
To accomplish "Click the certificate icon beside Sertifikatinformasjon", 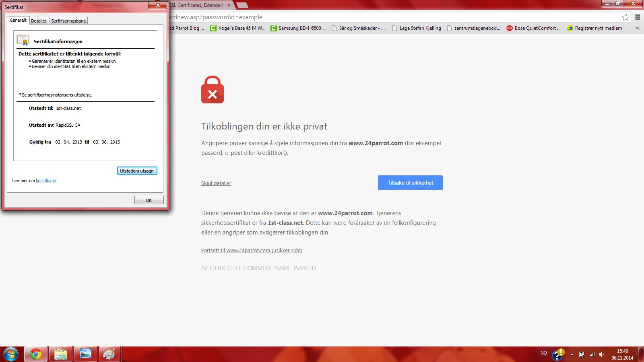I will [x=23, y=40].
